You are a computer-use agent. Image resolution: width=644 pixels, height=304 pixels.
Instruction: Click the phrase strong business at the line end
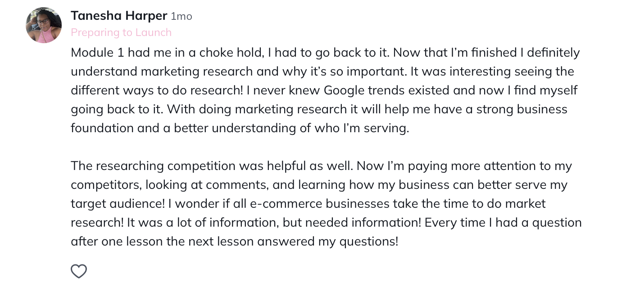point(522,109)
